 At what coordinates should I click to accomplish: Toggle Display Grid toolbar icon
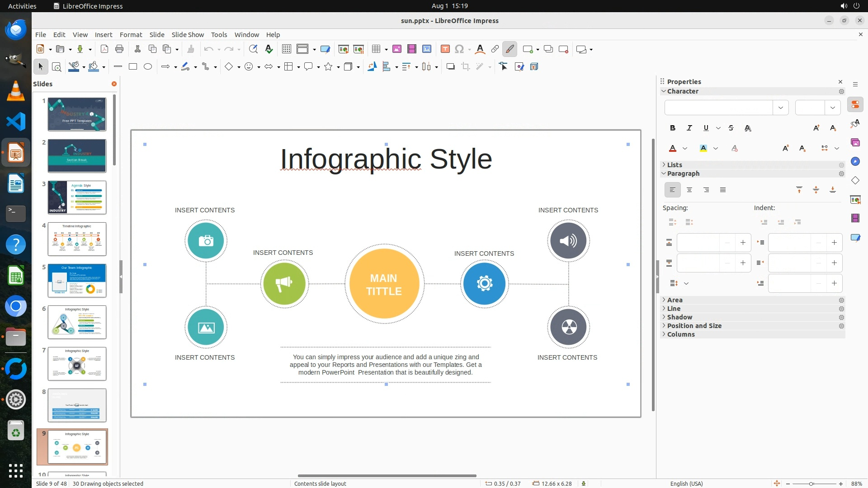point(286,49)
